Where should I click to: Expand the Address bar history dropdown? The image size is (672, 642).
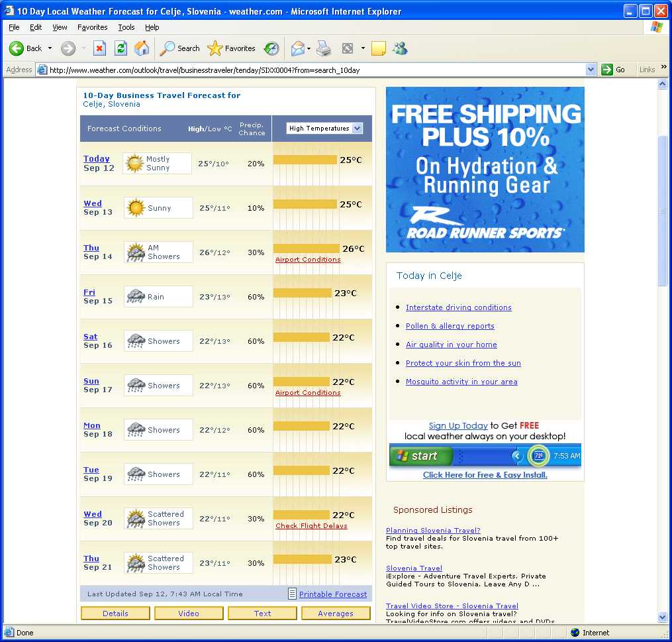click(591, 70)
